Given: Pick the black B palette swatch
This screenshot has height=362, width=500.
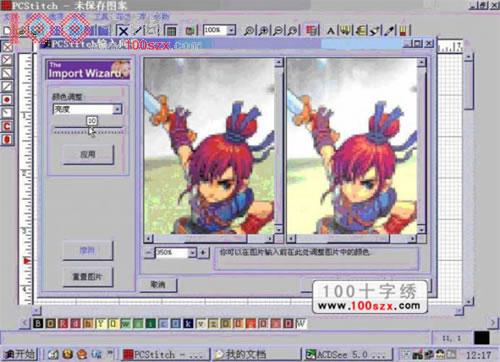Looking at the screenshot, I should click(x=38, y=323).
